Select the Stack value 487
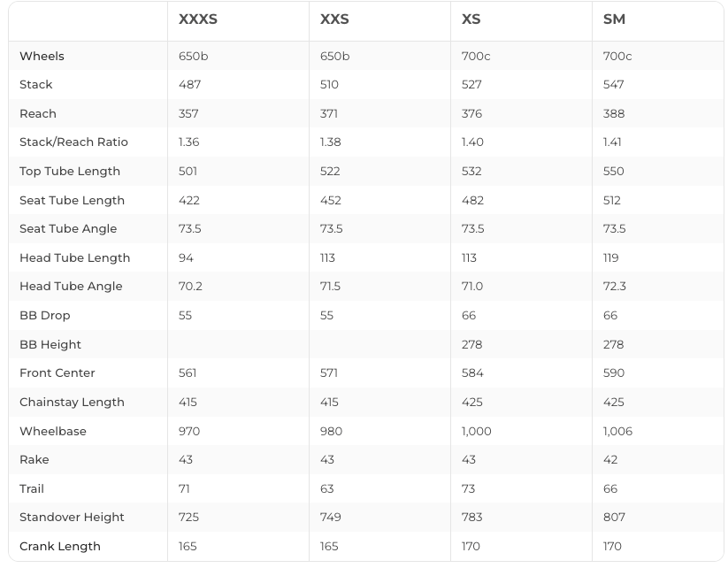Image resolution: width=728 pixels, height=568 pixels. 189,84
